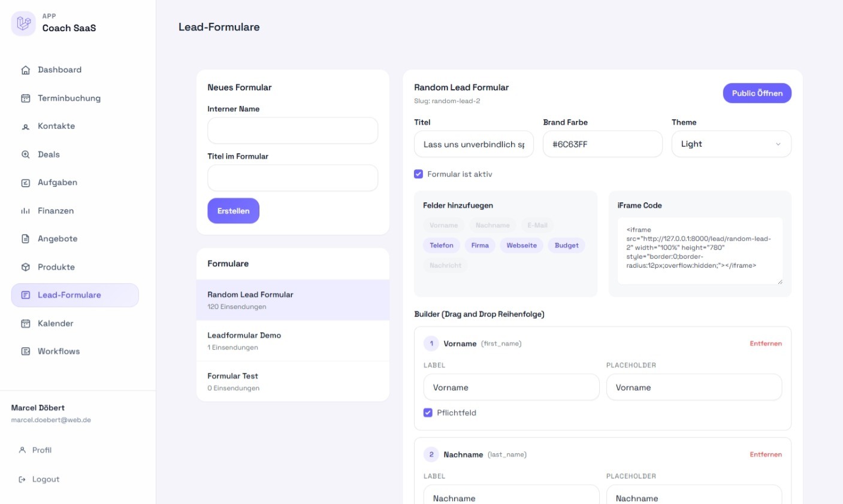Click the Logout link
Screen dimensions: 843x504
coord(46,479)
